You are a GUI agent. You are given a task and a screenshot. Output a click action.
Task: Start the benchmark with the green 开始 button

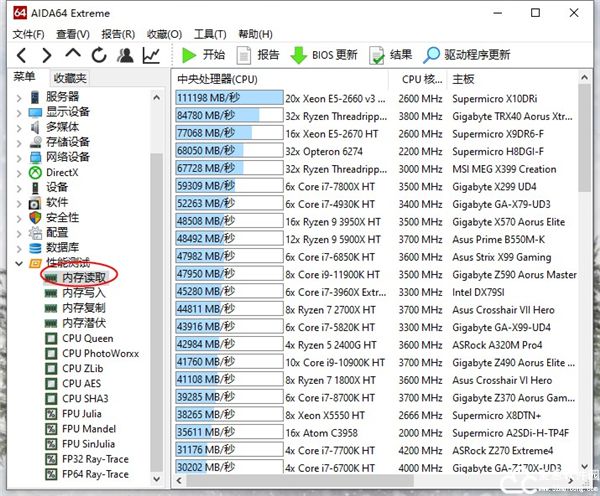click(203, 55)
